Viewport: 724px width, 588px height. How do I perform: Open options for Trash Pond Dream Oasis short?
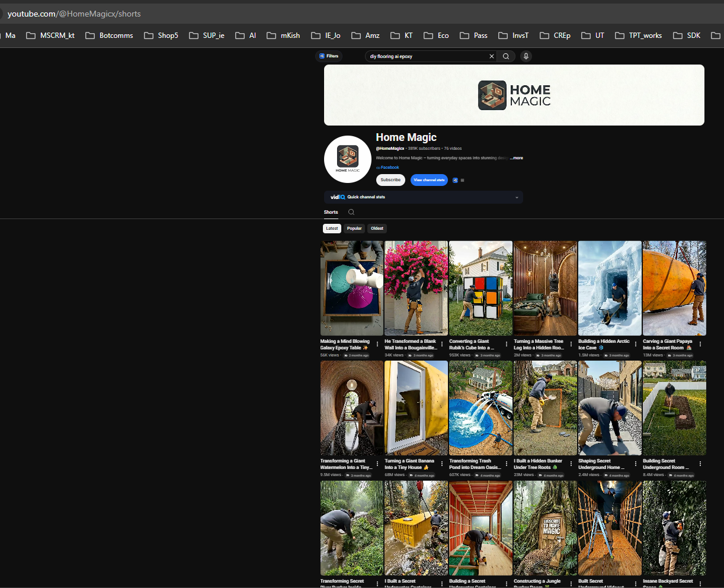coord(507,464)
